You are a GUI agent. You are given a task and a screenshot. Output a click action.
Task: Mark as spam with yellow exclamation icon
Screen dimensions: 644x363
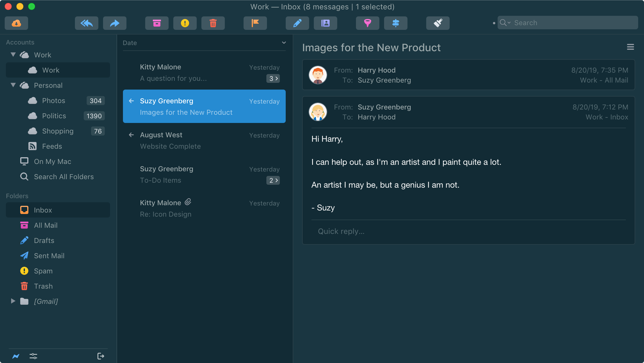(185, 23)
